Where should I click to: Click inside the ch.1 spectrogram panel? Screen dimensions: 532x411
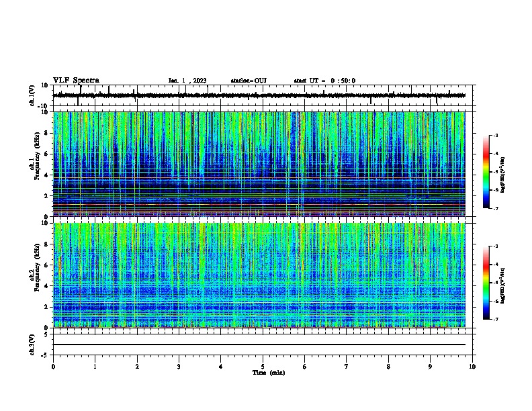[259, 164]
